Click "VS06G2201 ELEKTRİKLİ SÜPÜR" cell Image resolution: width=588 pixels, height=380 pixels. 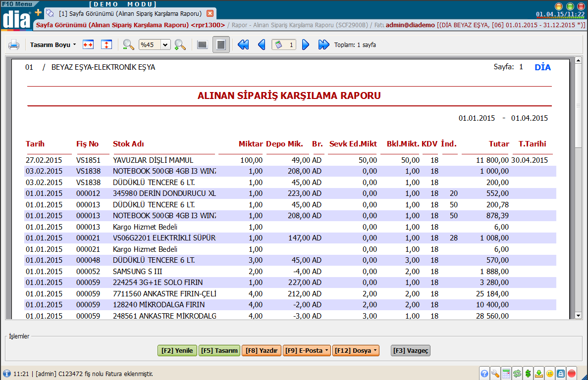[x=164, y=238]
